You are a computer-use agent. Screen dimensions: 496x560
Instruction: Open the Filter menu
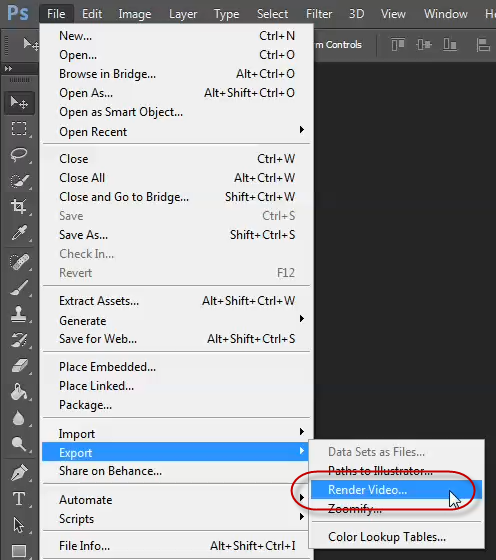tap(319, 14)
